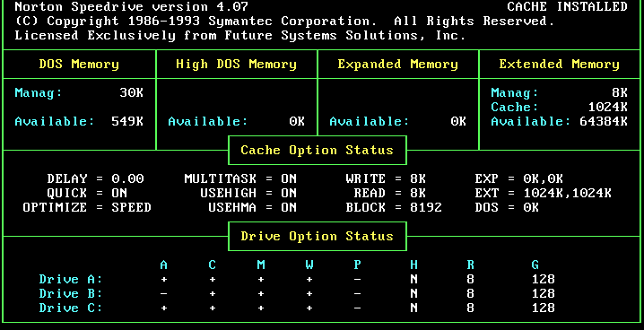This screenshot has height=330, width=644.
Task: Click the 'QUICK = ON' option
Action: click(87, 194)
